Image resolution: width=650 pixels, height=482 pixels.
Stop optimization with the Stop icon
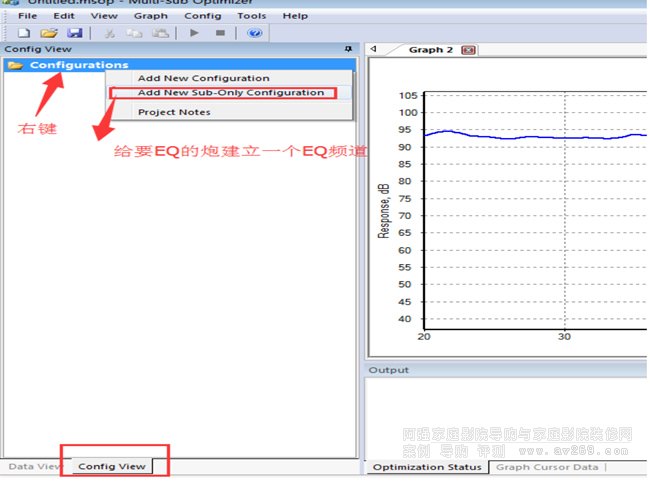click(220, 33)
